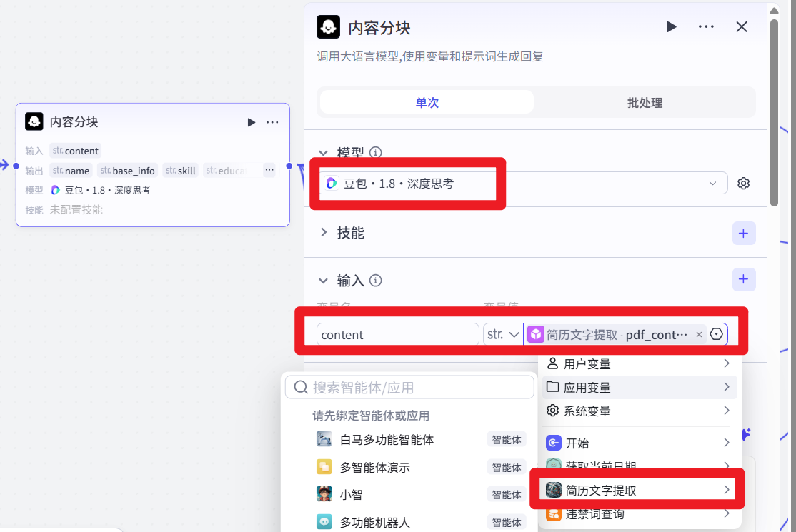
Task: Open variable selector hexagon icon
Action: point(716,334)
